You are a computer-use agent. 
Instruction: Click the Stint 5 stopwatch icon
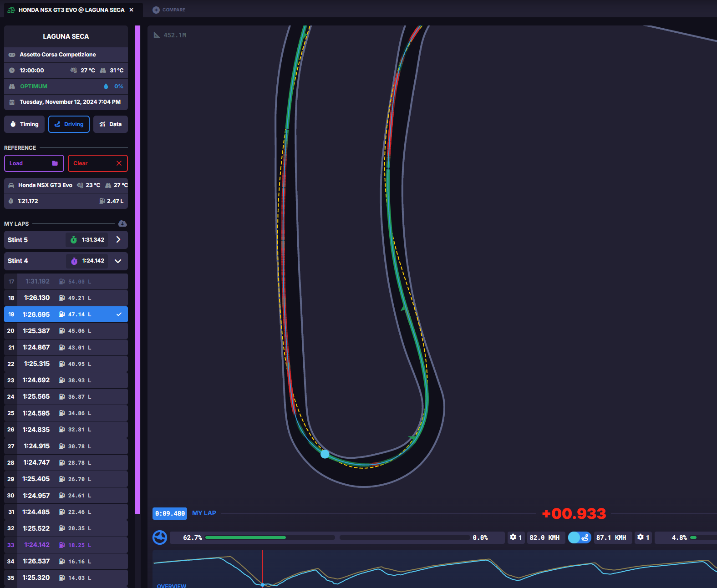(x=74, y=240)
